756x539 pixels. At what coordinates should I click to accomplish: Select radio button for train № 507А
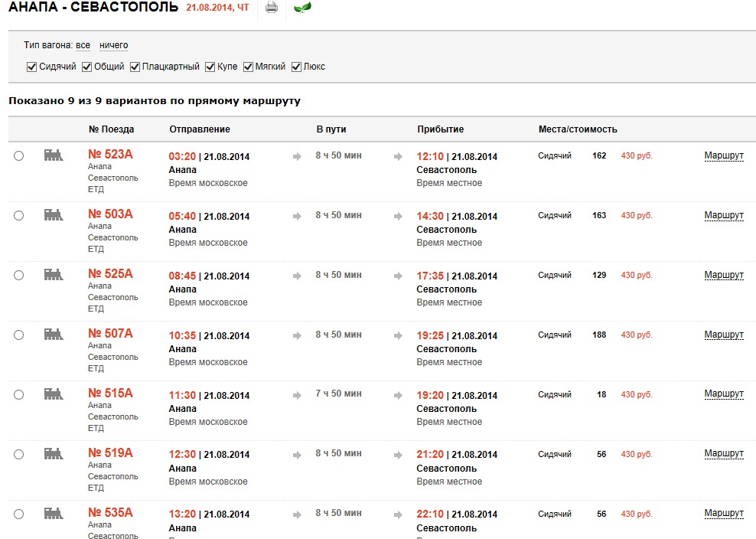tap(19, 335)
